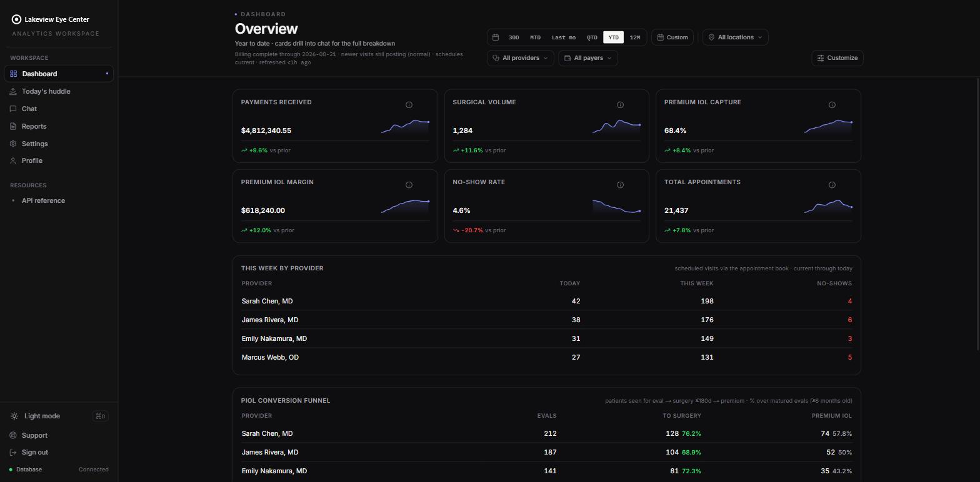Click the Support lifebuoy icon
980x482 pixels.
click(x=13, y=435)
